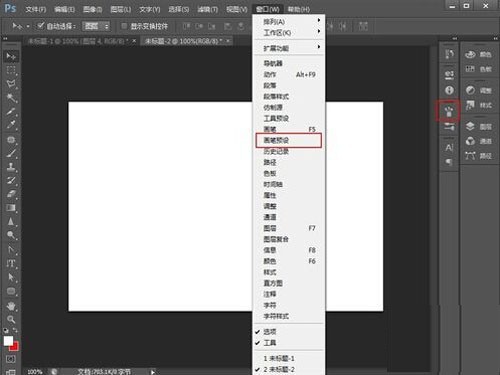Open the 路径 (Paths) panel
This screenshot has height=375, width=500.
(479, 156)
